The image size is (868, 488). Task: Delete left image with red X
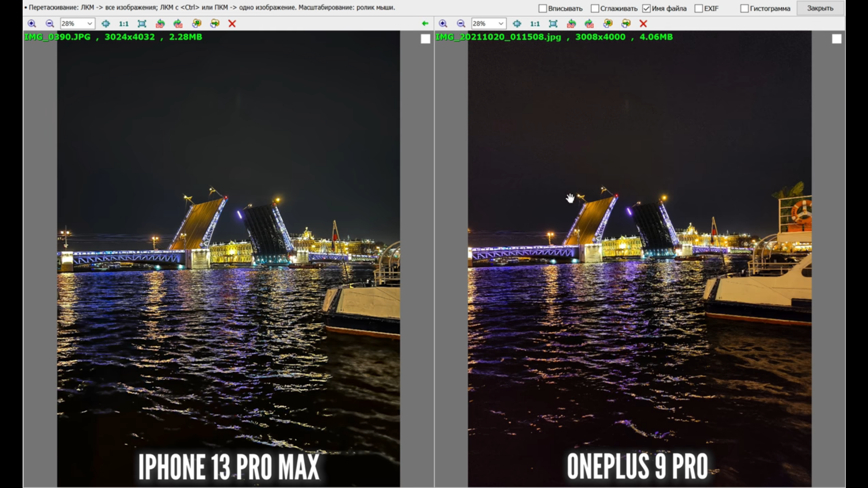(x=232, y=23)
